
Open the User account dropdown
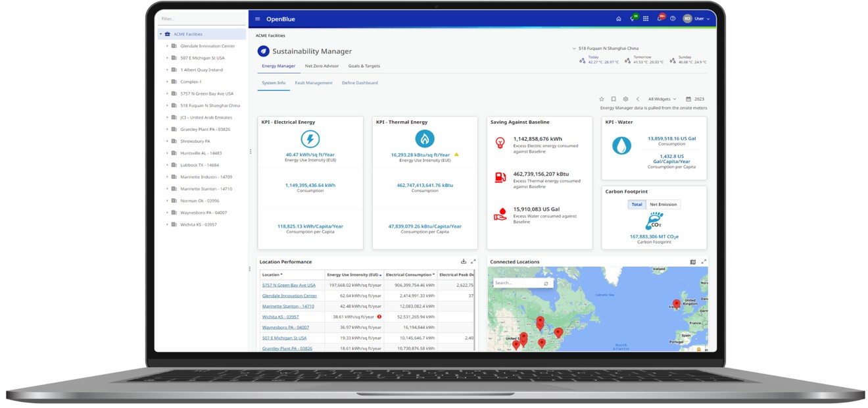pyautogui.click(x=696, y=19)
